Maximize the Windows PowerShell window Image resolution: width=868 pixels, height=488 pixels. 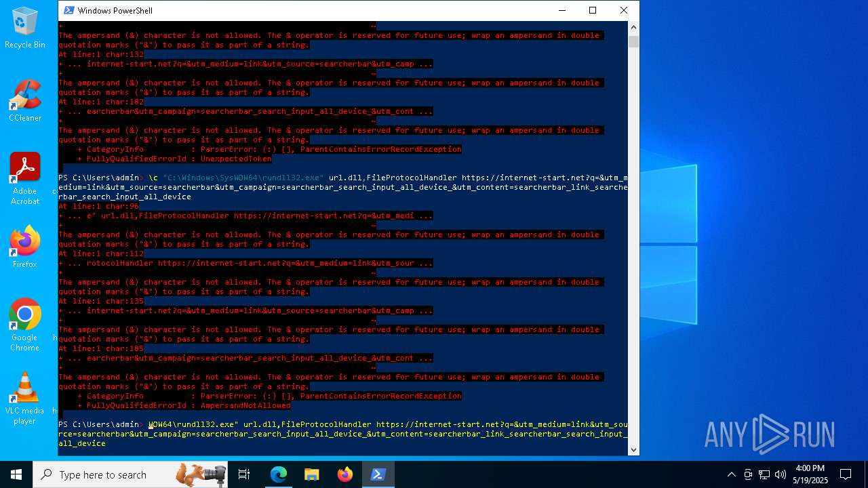point(593,10)
